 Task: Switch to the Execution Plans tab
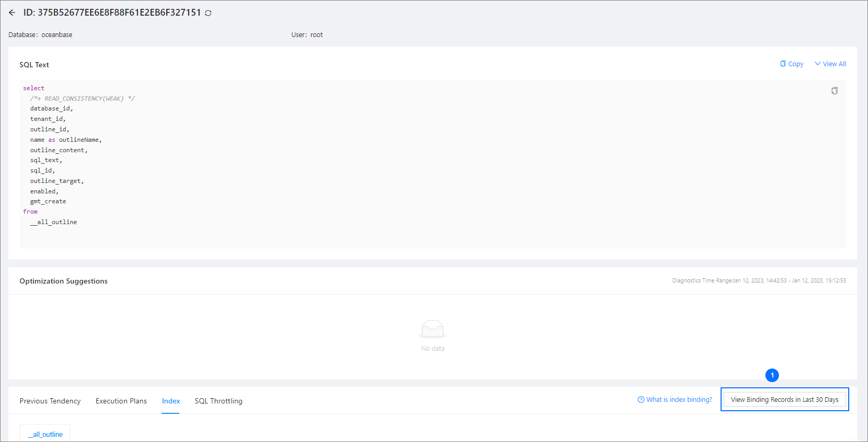121,401
